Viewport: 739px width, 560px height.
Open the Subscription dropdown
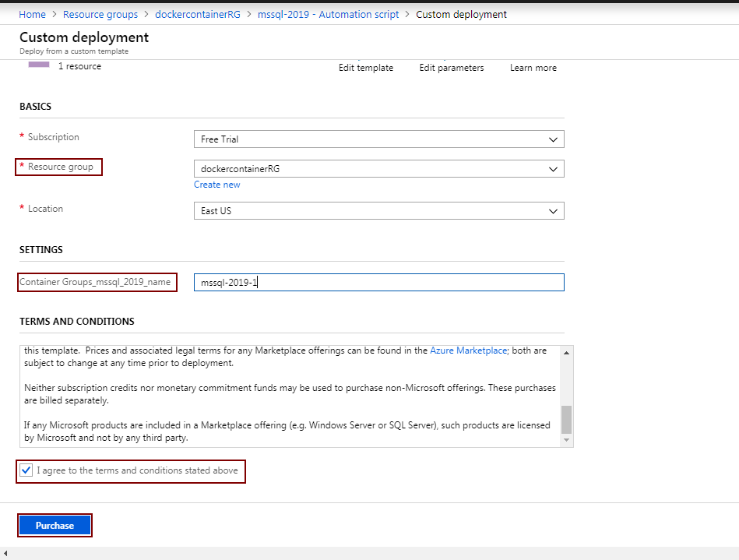click(x=378, y=139)
